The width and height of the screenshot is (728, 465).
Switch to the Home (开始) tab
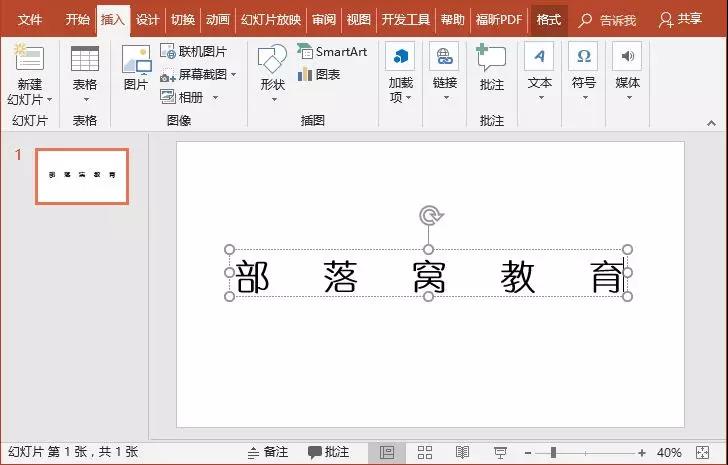click(x=77, y=20)
